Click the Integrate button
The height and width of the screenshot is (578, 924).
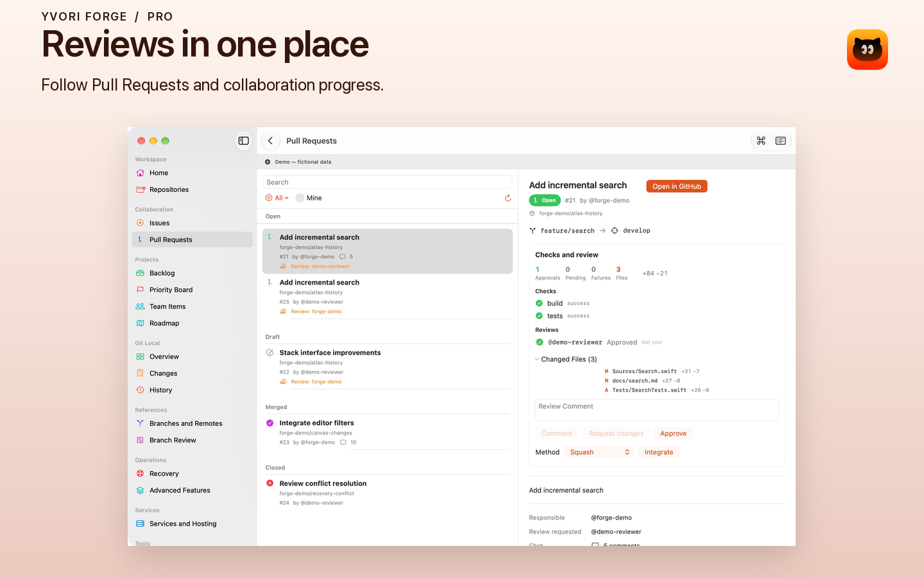(659, 452)
